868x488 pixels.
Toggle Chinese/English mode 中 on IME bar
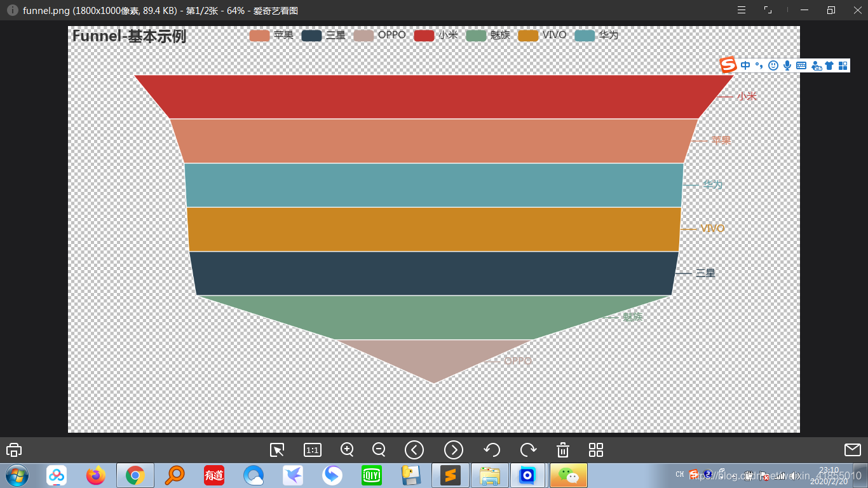tap(745, 65)
